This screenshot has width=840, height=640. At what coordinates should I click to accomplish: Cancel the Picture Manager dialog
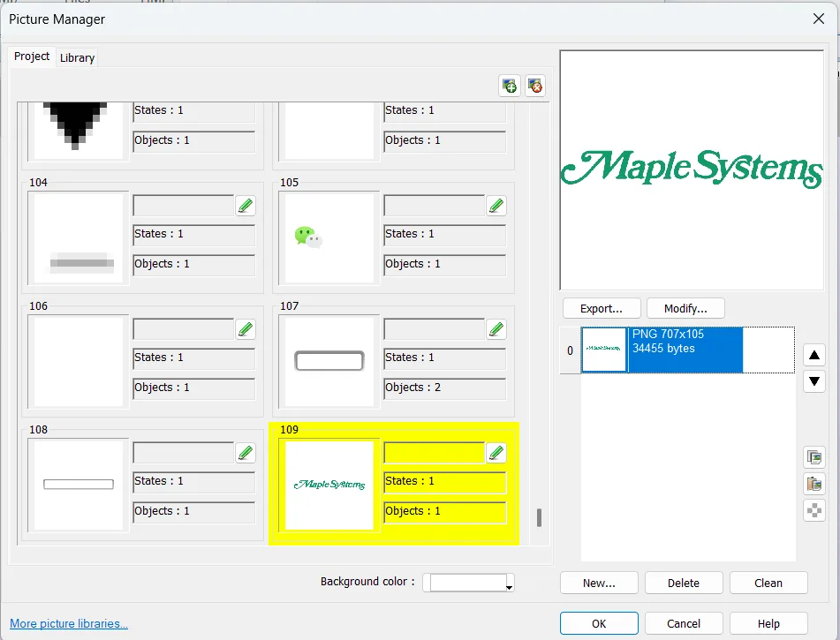684,623
